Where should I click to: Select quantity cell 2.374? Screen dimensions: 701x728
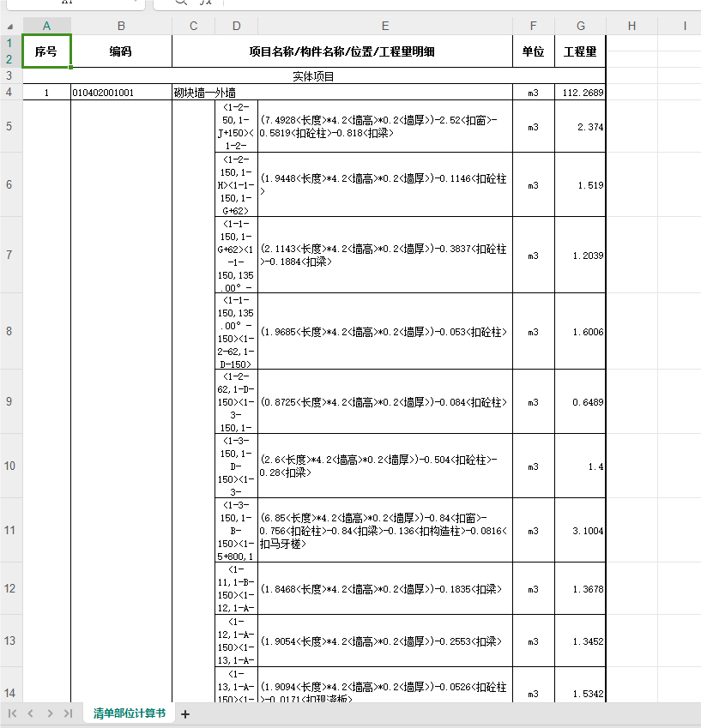(x=580, y=126)
